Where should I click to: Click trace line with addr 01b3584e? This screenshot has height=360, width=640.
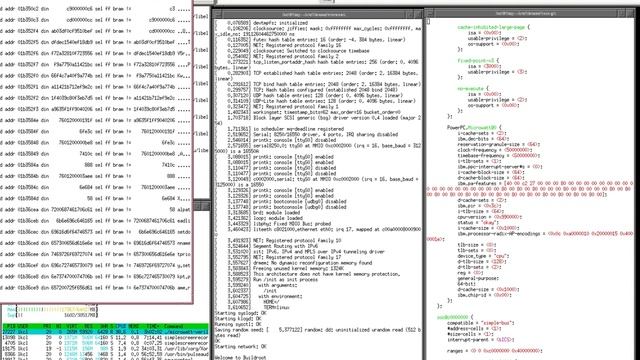pyautogui.click(x=95, y=120)
